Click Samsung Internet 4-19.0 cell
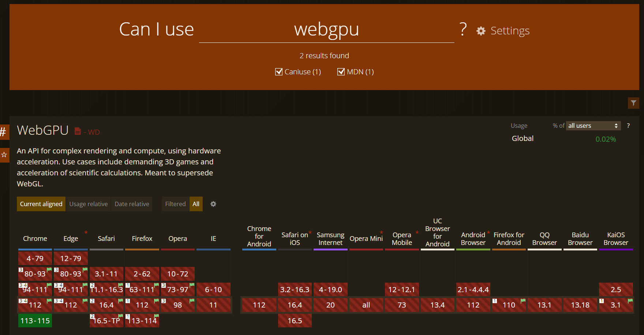 [330, 290]
